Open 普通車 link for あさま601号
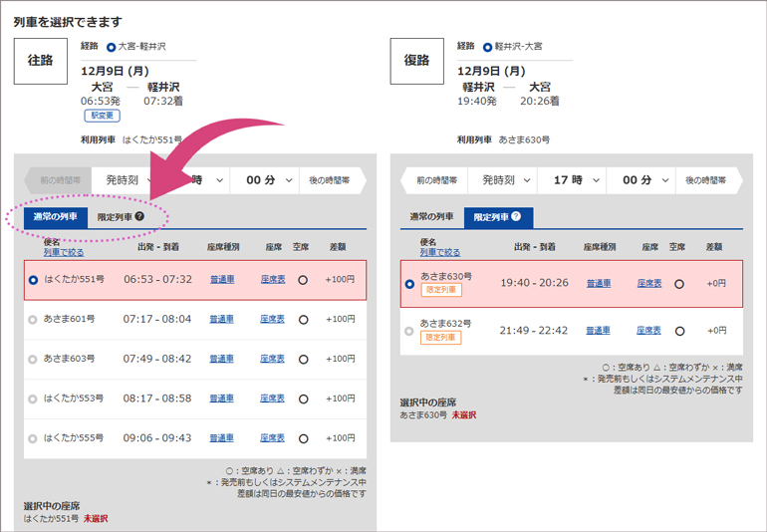The height and width of the screenshot is (532, 767). click(x=221, y=319)
